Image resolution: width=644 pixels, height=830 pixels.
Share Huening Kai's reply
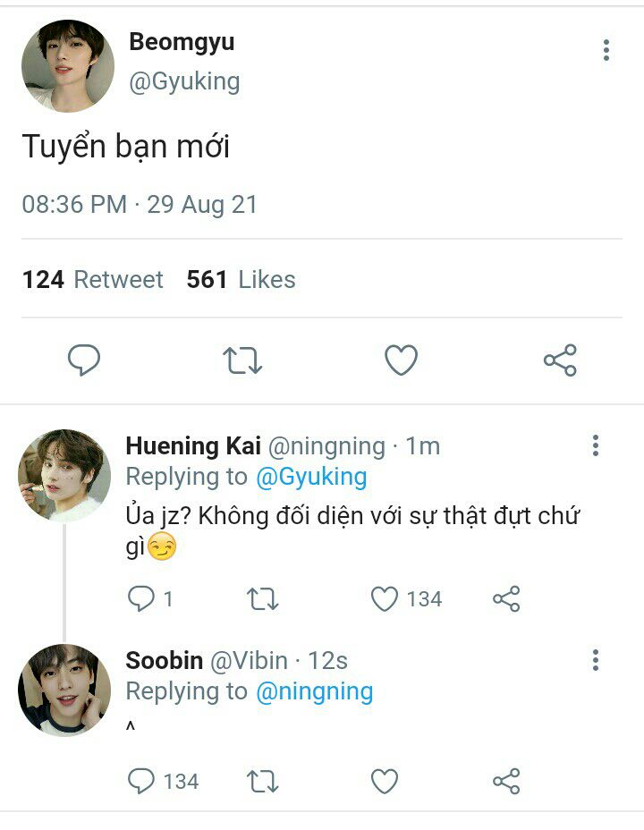(x=506, y=598)
